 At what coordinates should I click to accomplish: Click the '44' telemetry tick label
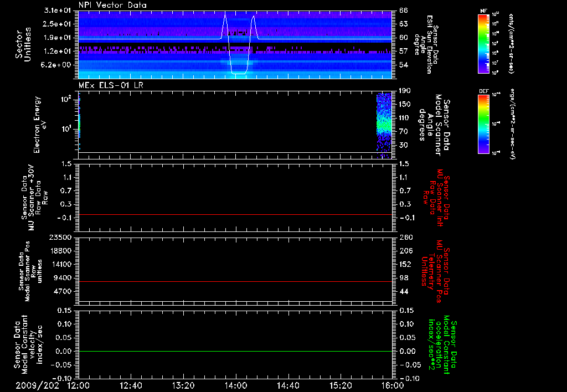tap(404, 291)
